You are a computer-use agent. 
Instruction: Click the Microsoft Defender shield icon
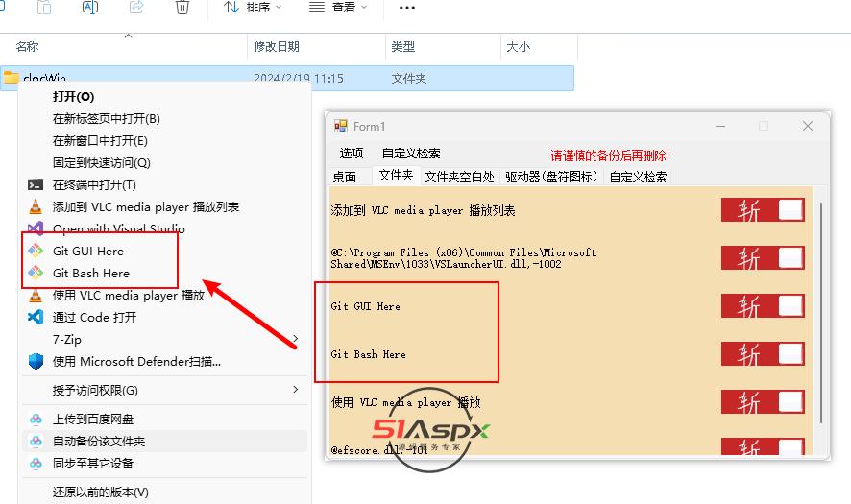[36, 361]
